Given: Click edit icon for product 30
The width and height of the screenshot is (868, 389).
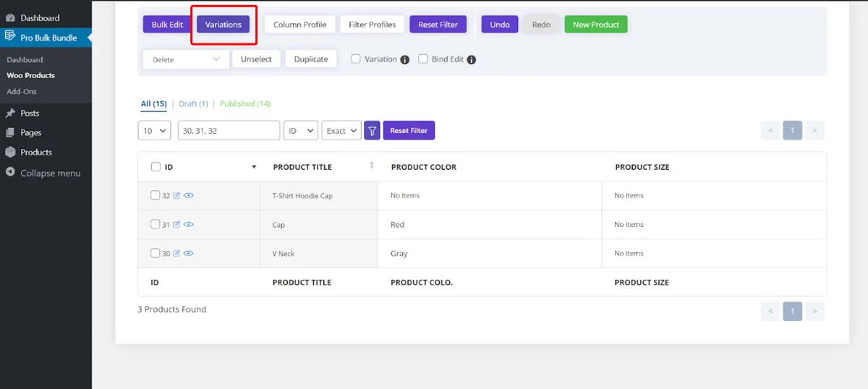Looking at the screenshot, I should (176, 254).
